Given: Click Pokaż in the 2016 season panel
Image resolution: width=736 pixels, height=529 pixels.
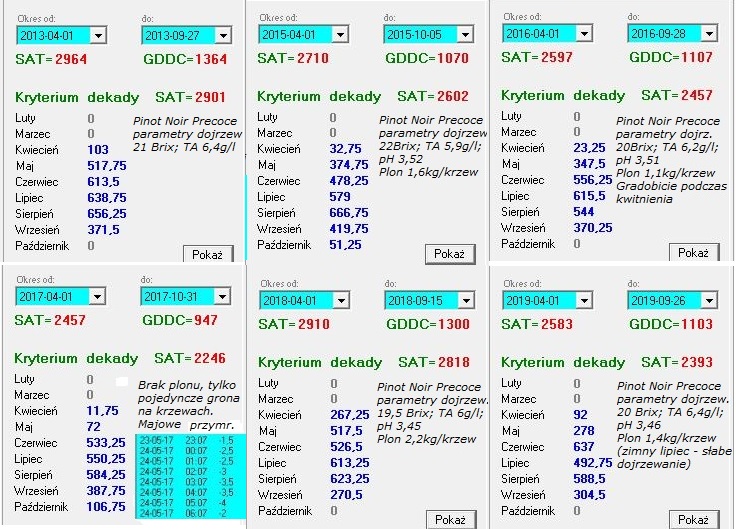Looking at the screenshot, I should pyautogui.click(x=692, y=253).
